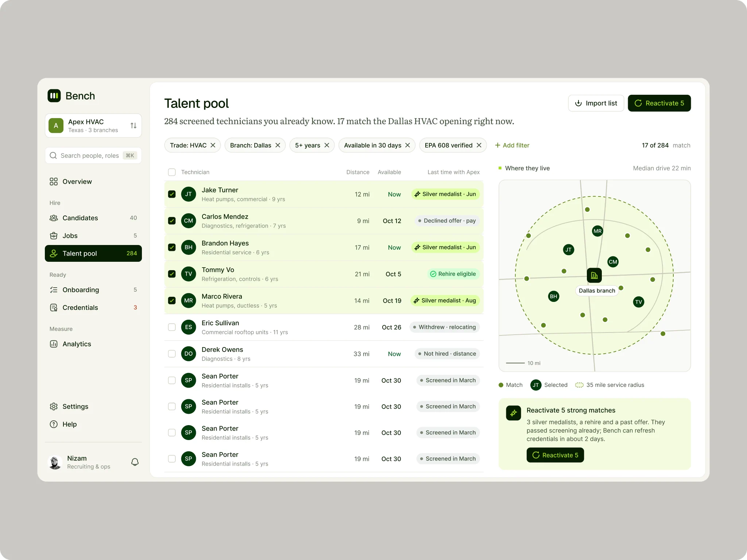
Task: Click the JT marker on the map
Action: pos(568,250)
